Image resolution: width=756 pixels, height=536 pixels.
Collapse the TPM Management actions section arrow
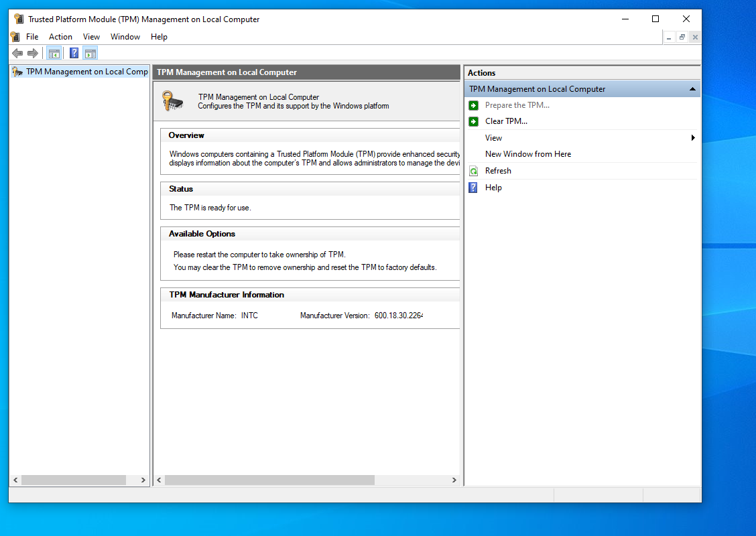point(692,89)
